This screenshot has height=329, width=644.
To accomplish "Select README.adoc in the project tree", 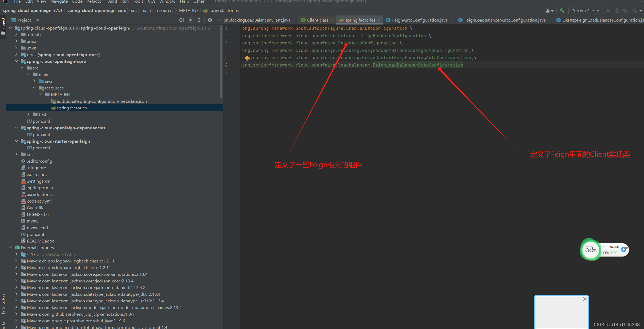I will pyautogui.click(x=40, y=241).
